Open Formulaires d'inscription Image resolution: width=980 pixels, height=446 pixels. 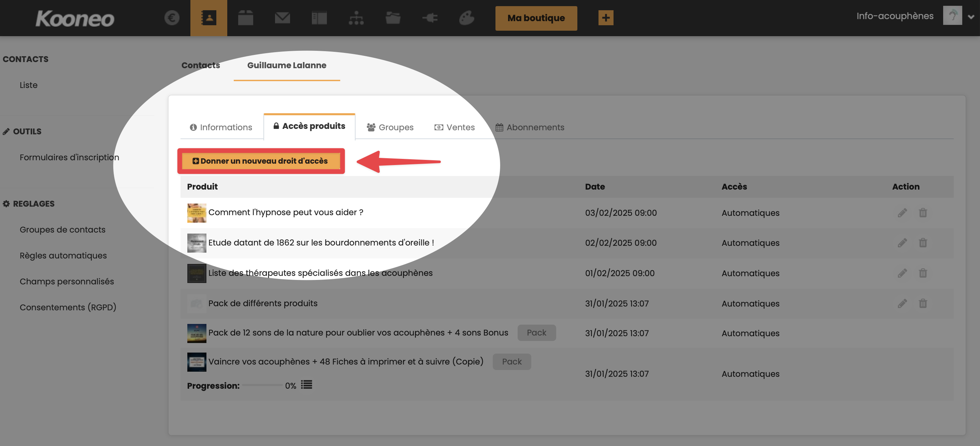point(69,158)
